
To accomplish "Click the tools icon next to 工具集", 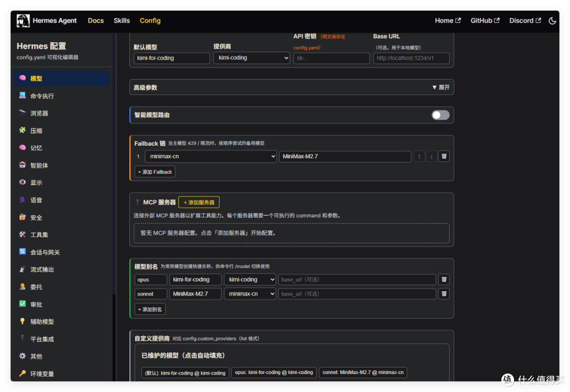I will (23, 235).
